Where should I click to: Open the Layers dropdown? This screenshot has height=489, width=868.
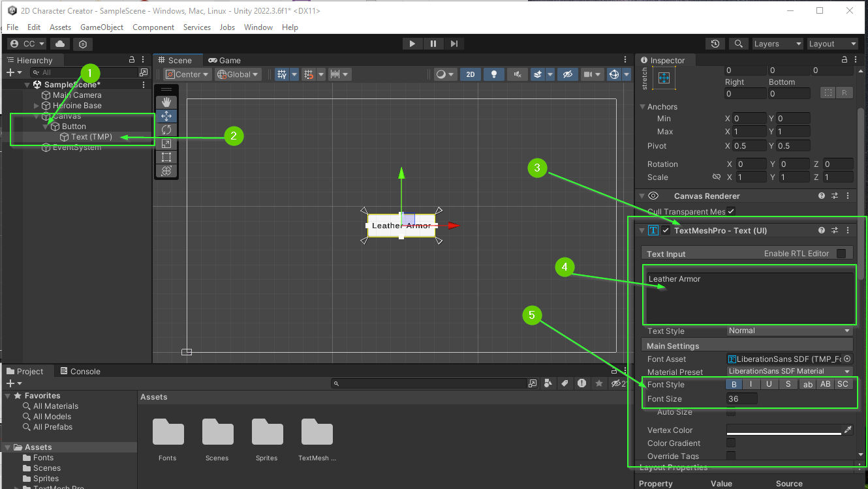tap(777, 44)
